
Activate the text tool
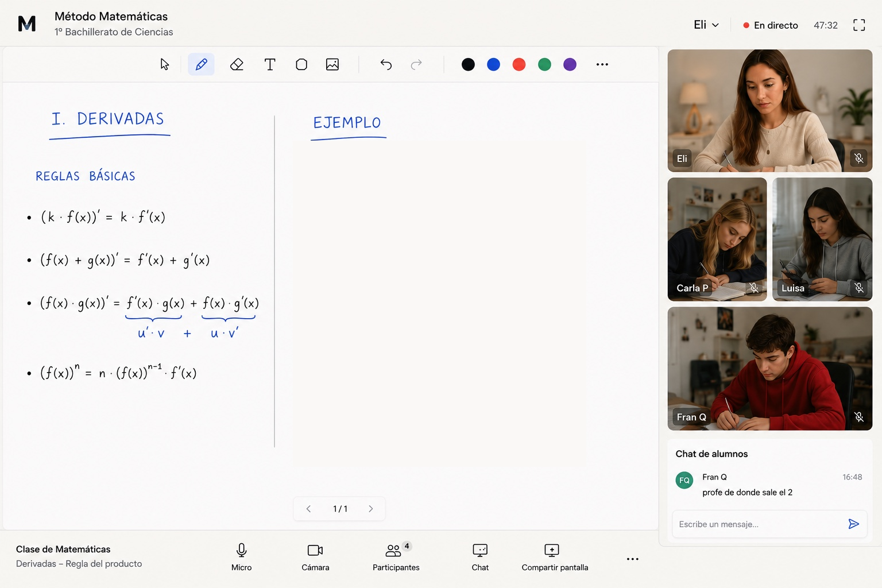[270, 64]
